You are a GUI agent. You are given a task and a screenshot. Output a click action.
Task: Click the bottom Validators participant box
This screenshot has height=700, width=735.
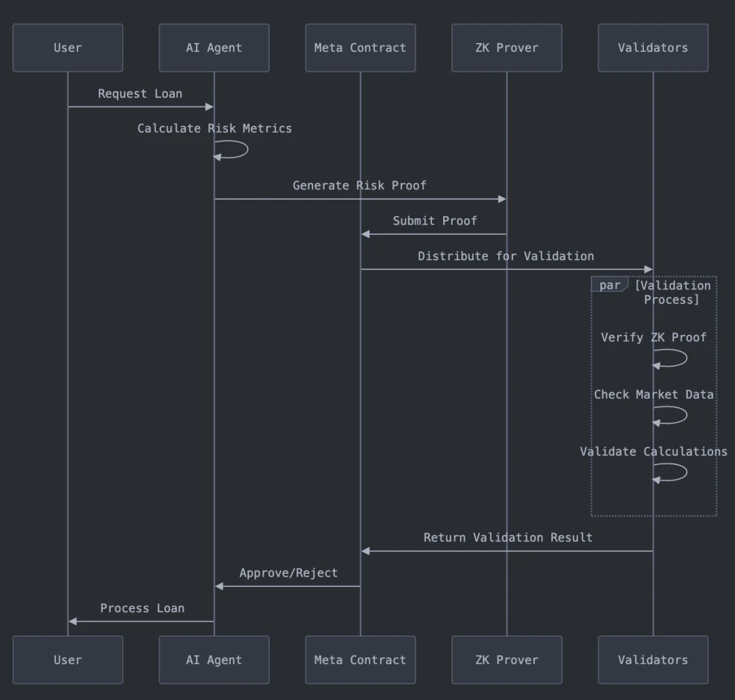point(653,659)
